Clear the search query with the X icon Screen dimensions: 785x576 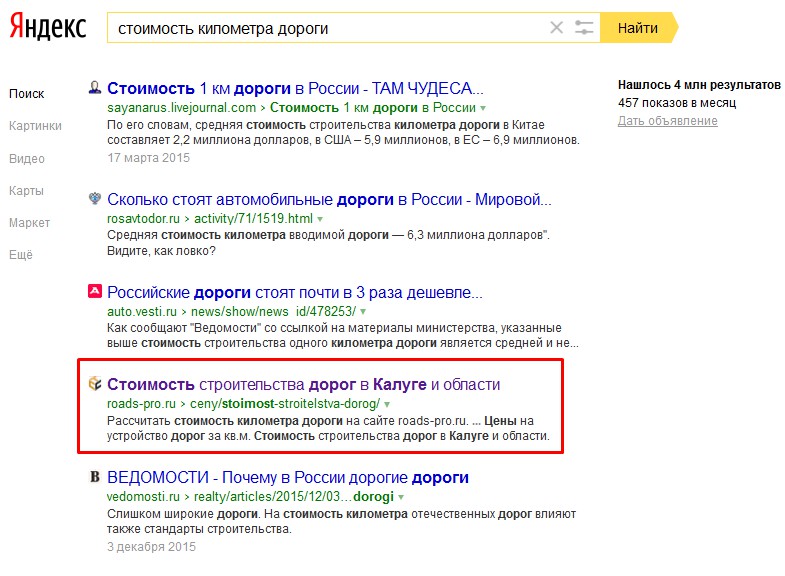click(556, 28)
